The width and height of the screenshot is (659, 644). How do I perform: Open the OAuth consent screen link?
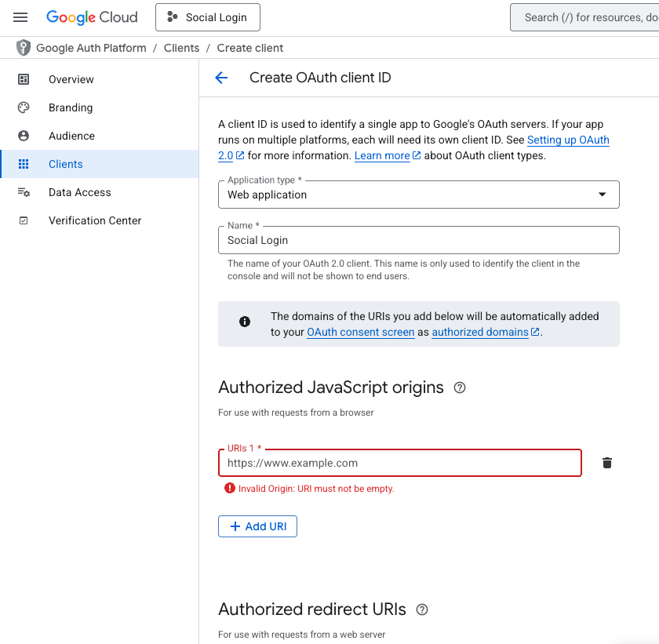360,332
